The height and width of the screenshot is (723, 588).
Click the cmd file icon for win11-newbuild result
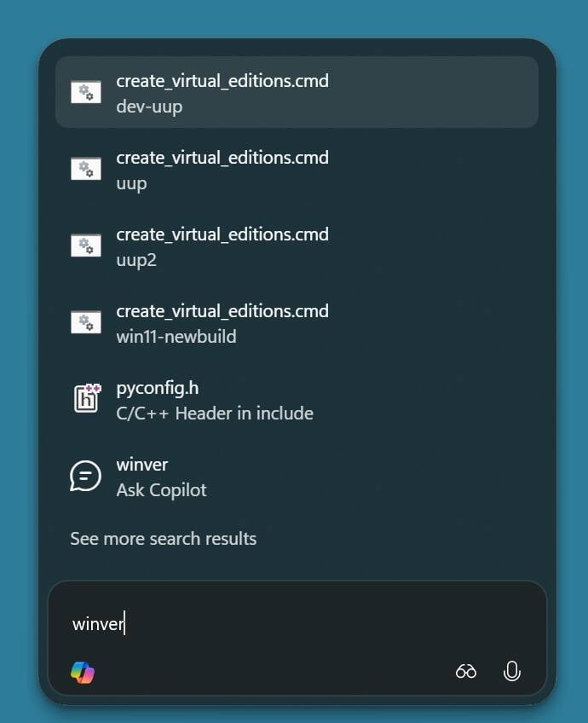click(x=85, y=322)
